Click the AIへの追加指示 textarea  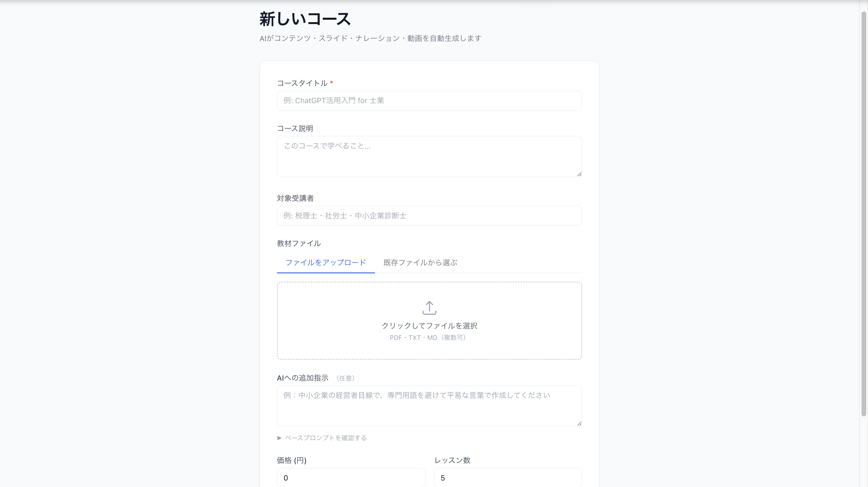pyautogui.click(x=429, y=406)
